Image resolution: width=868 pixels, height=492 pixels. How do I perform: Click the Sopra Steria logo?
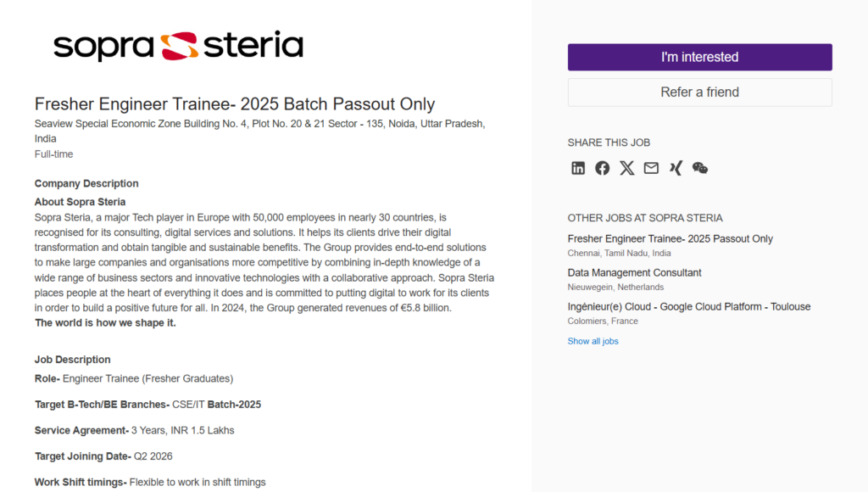tap(178, 46)
